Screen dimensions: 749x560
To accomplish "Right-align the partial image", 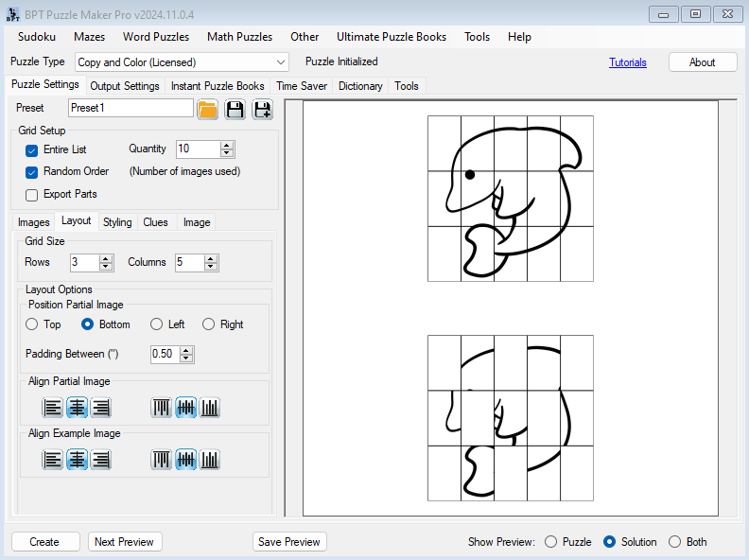I will point(101,408).
